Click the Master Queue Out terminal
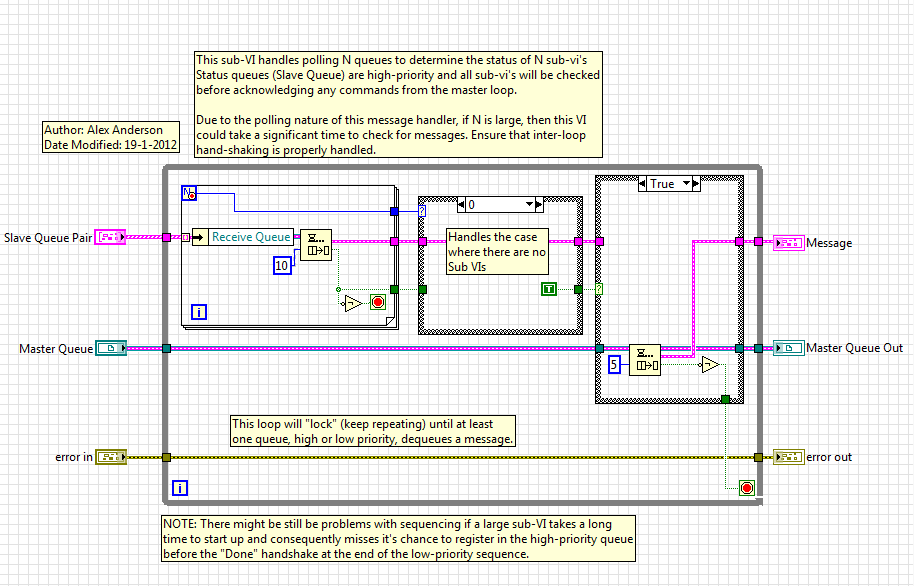This screenshot has width=914, height=586. pyautogui.click(x=788, y=348)
